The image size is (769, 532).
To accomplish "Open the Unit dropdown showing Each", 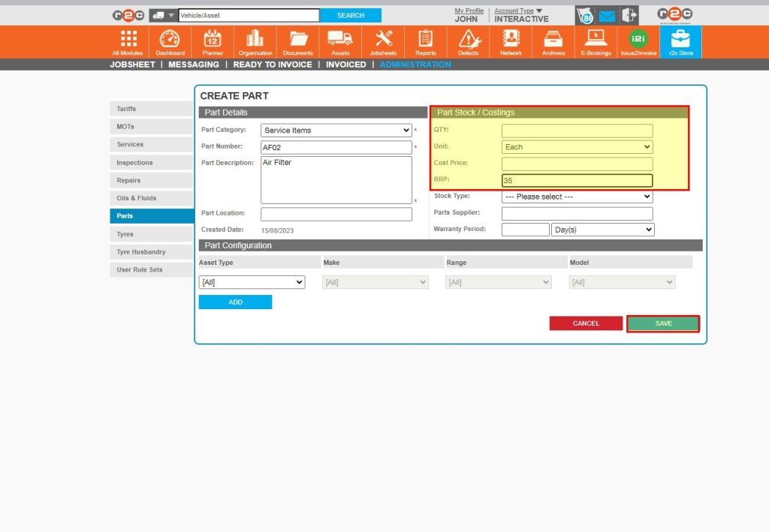I will (578, 147).
